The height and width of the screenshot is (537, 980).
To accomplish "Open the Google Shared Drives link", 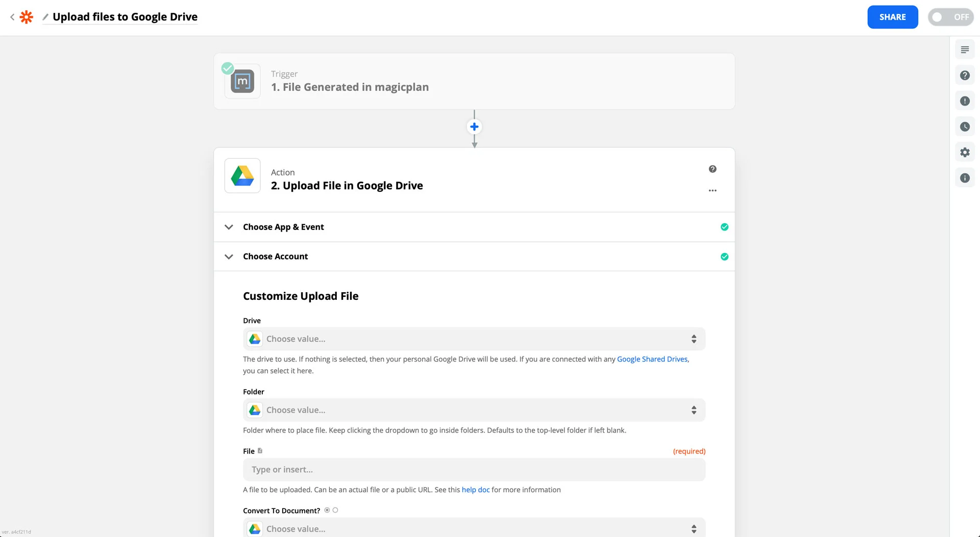I will click(x=652, y=359).
